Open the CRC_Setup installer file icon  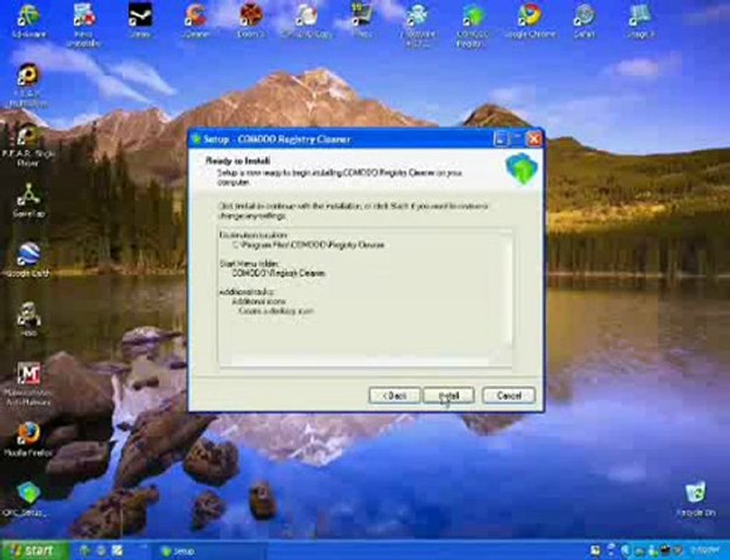point(27,499)
